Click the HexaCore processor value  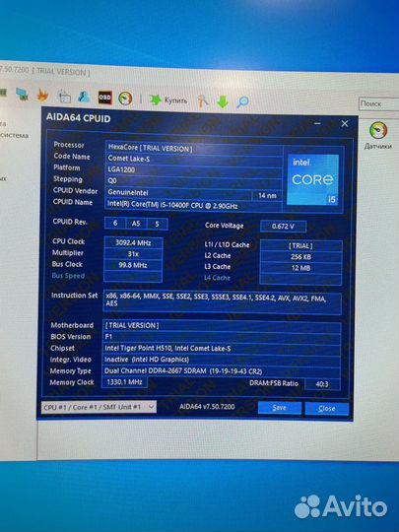point(193,148)
